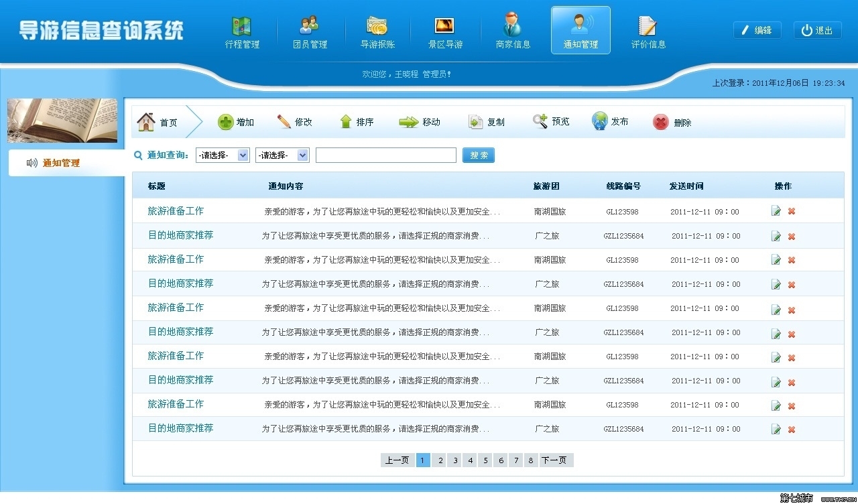Screen dimensions: 858x504
Task: Click the 发布 (Publish) icon
Action: tap(610, 121)
